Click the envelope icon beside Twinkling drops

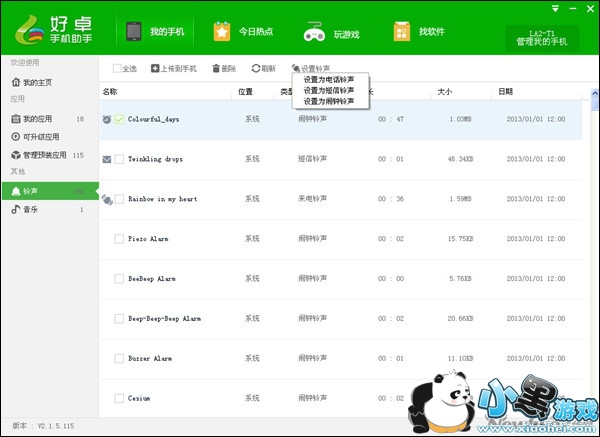point(107,159)
